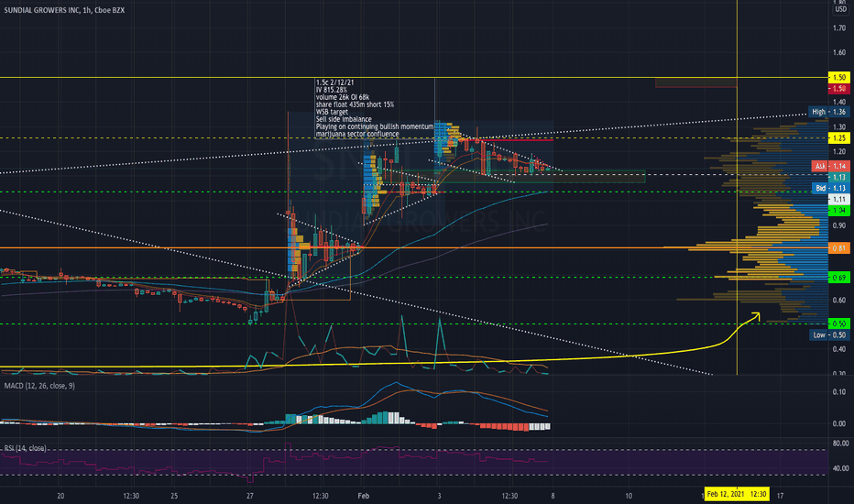
Task: Select the Ask 1.14 price label
Action: coord(830,166)
